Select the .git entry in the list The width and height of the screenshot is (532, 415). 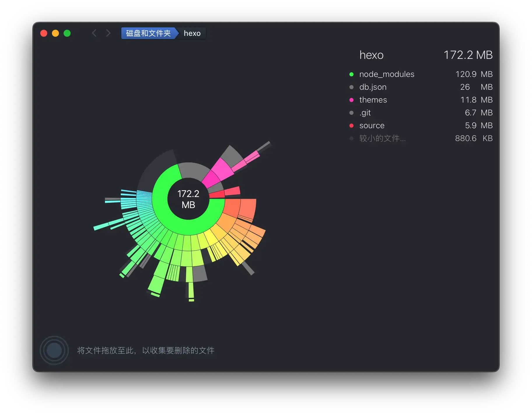(365, 113)
